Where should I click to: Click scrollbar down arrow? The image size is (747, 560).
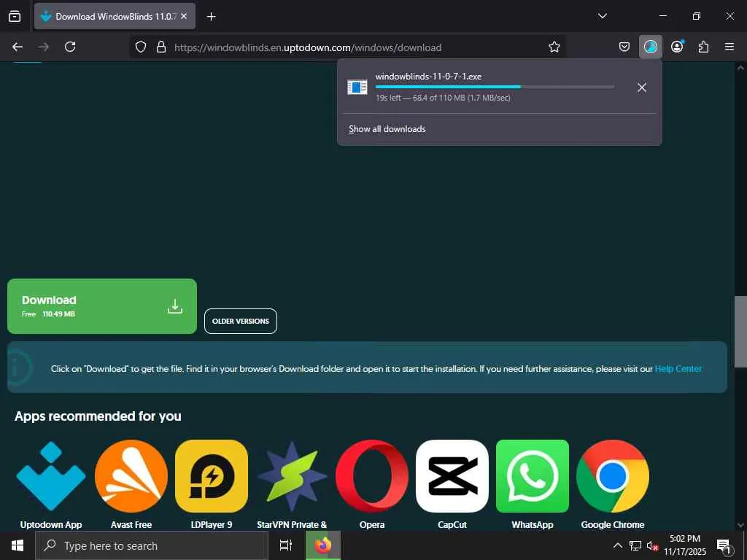coord(740,525)
